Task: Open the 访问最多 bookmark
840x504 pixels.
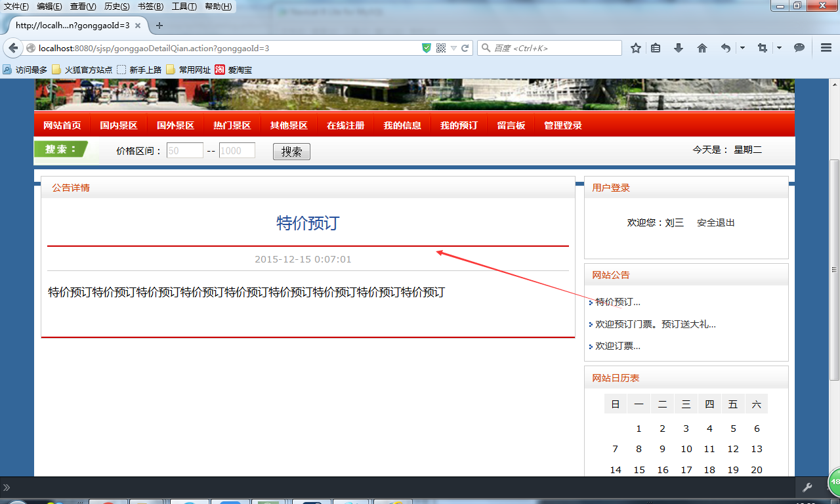Action: point(25,70)
